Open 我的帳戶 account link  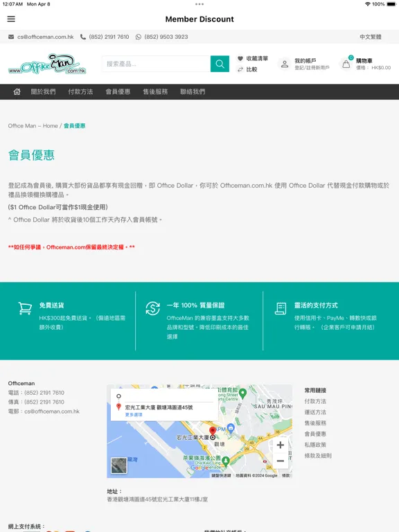(x=305, y=61)
